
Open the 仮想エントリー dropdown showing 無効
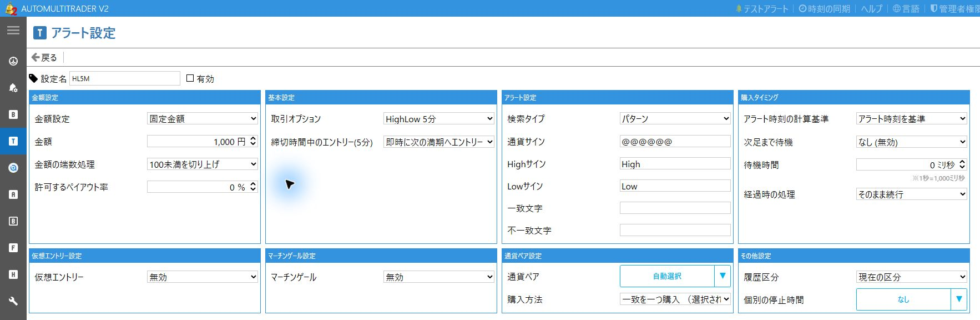203,277
